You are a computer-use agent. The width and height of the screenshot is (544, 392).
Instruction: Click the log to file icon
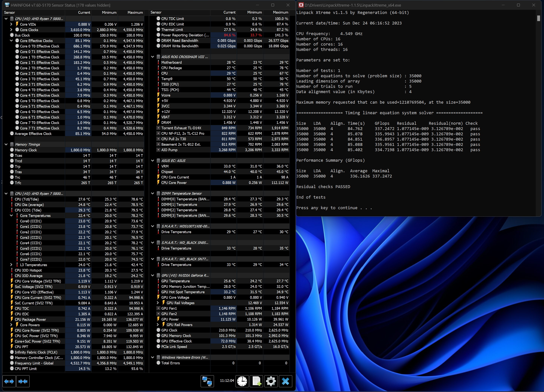[x=256, y=381]
